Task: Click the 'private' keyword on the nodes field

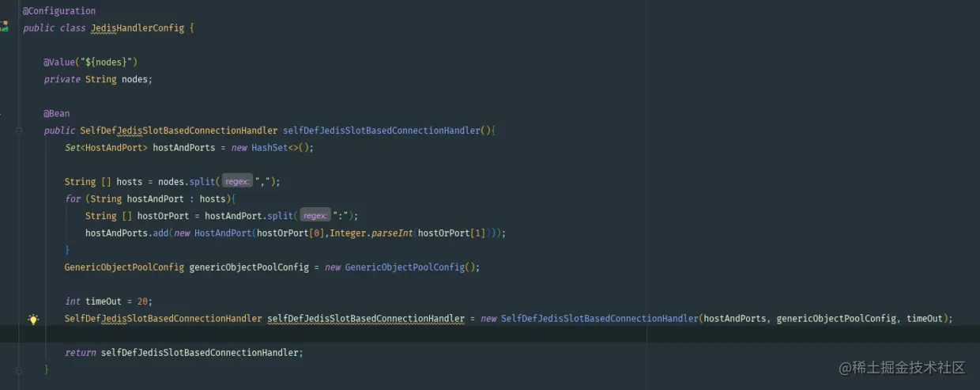Action: pyautogui.click(x=62, y=80)
